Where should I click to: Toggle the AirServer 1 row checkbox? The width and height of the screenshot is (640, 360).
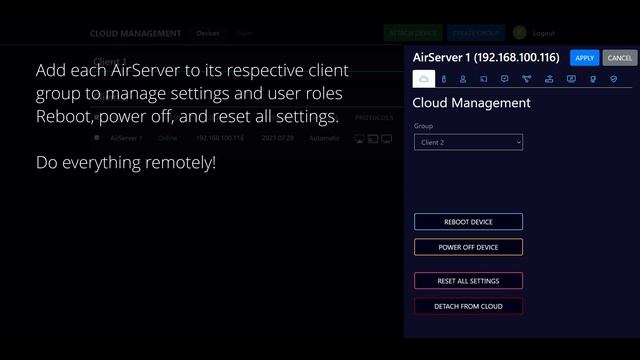(x=96, y=138)
